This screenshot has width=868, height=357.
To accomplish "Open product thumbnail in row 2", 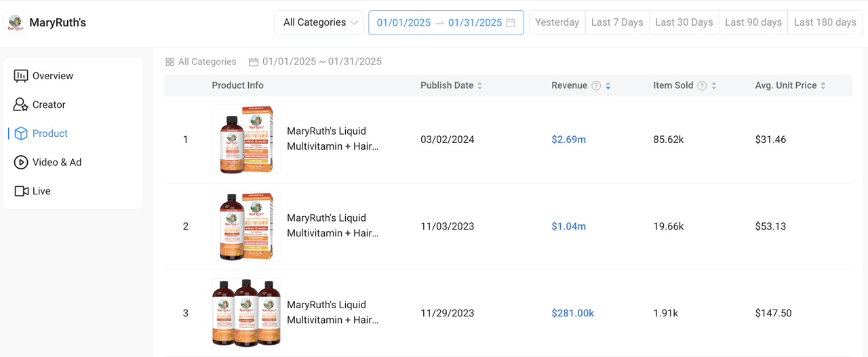I will point(246,226).
